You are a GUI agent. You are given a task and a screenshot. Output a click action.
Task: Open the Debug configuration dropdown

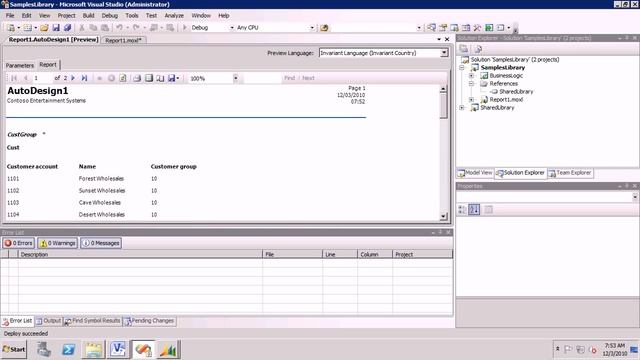pyautogui.click(x=232, y=28)
